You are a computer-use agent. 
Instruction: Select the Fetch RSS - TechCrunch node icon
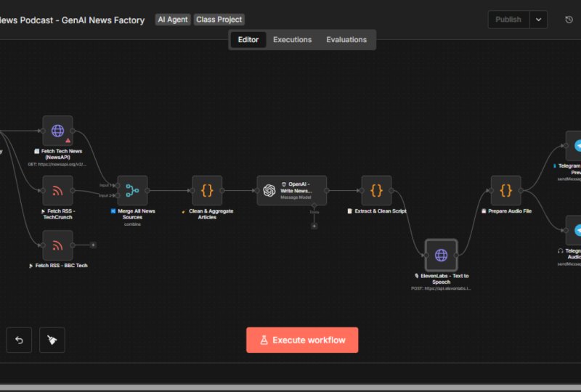click(57, 190)
